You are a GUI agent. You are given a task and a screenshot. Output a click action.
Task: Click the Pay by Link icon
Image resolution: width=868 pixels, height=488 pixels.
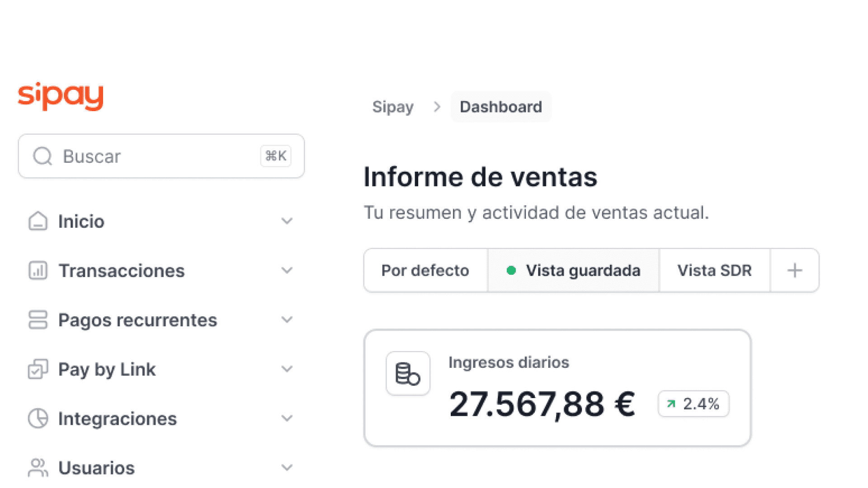[x=38, y=369]
